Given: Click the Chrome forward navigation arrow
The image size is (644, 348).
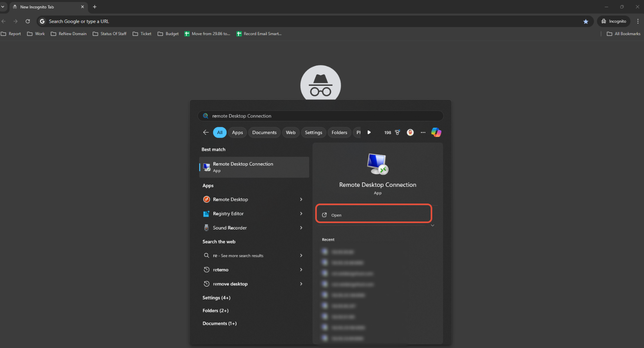Looking at the screenshot, I should (x=16, y=22).
